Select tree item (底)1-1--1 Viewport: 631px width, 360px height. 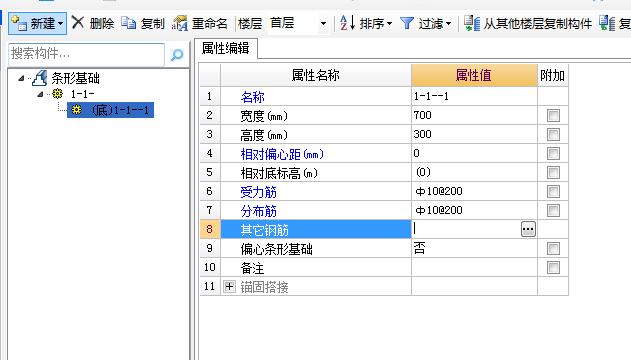110,110
